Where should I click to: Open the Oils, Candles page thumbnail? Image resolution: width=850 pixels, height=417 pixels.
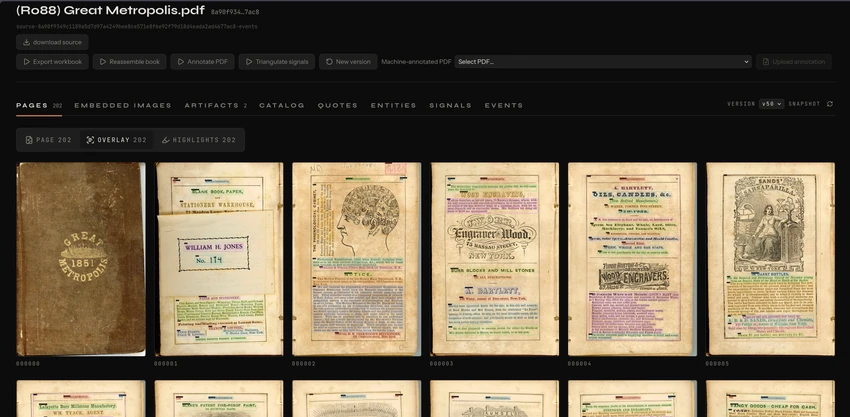[632, 259]
